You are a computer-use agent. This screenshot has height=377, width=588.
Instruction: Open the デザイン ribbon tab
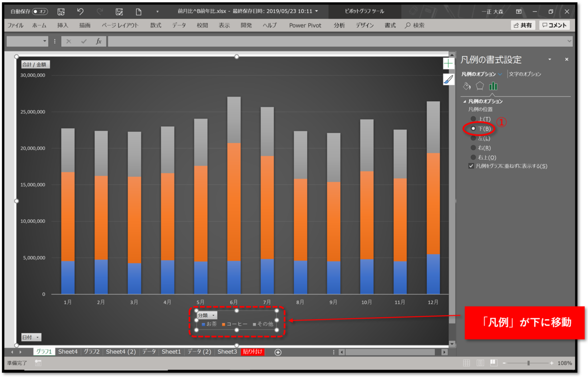[x=365, y=25]
